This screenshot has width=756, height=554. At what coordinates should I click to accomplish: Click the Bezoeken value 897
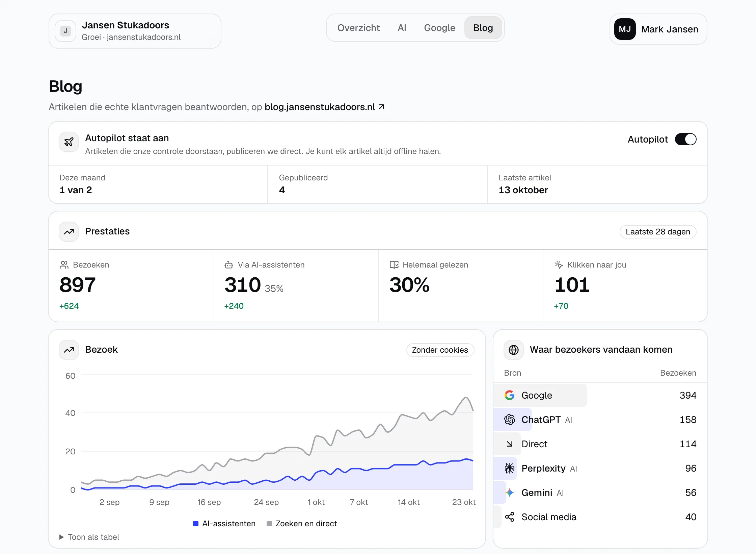tap(78, 285)
